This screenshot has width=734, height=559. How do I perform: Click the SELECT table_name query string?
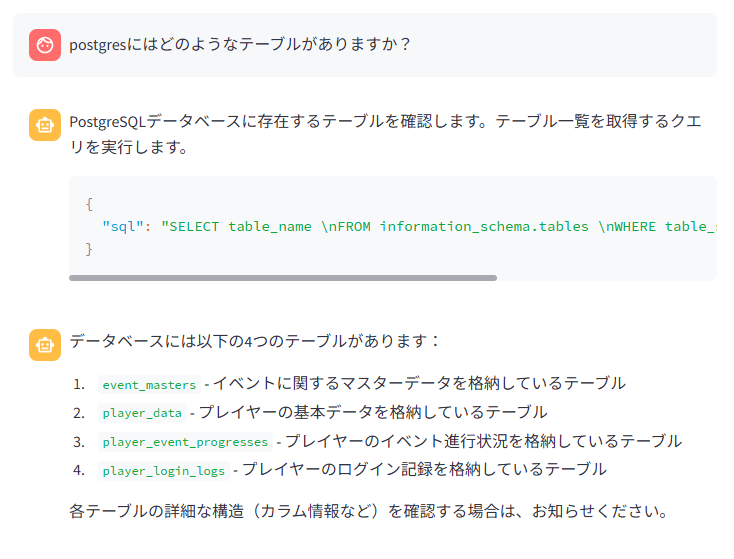pyautogui.click(x=440, y=226)
